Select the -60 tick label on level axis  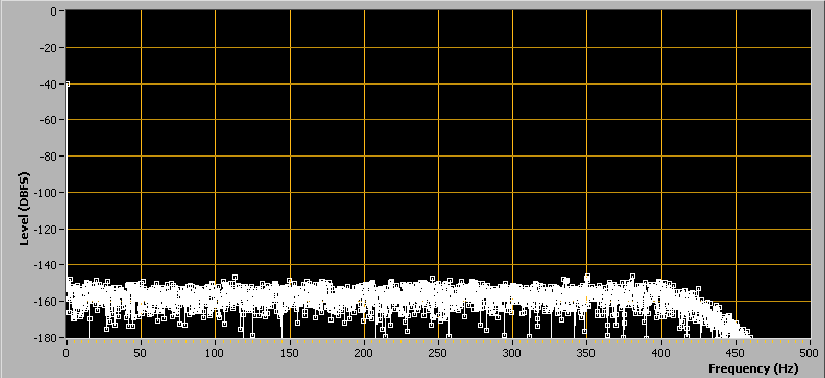(49, 120)
